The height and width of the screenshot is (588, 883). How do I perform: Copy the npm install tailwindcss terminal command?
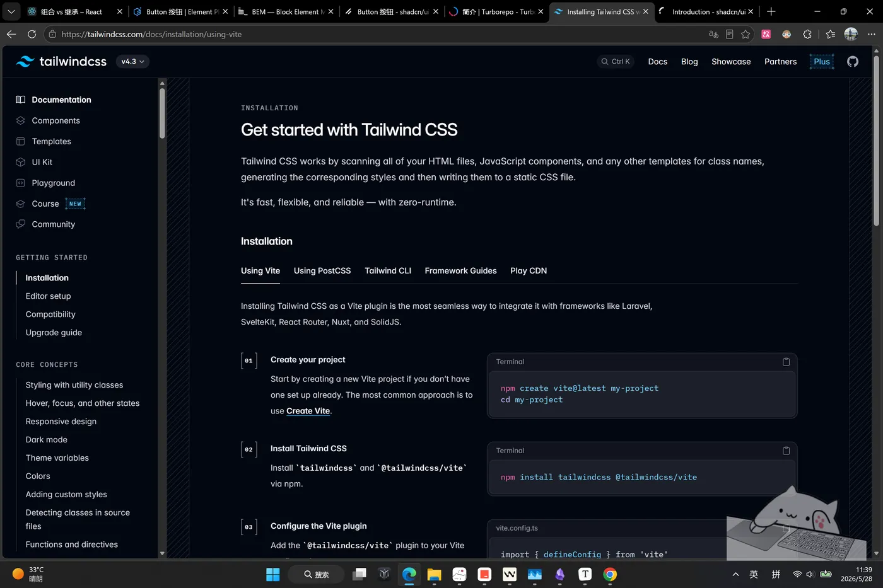786,451
